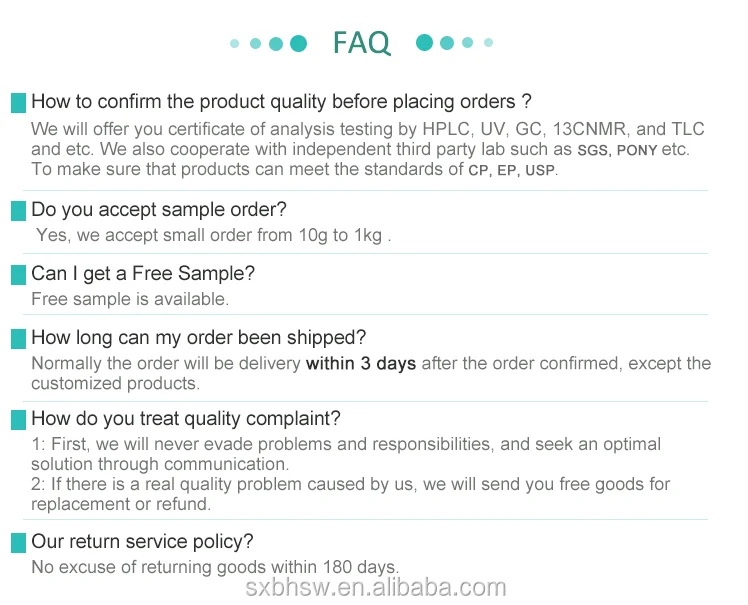Screen dimensions: 748x605
Task: Click 'Free sample is available.' answer text
Action: (130, 299)
